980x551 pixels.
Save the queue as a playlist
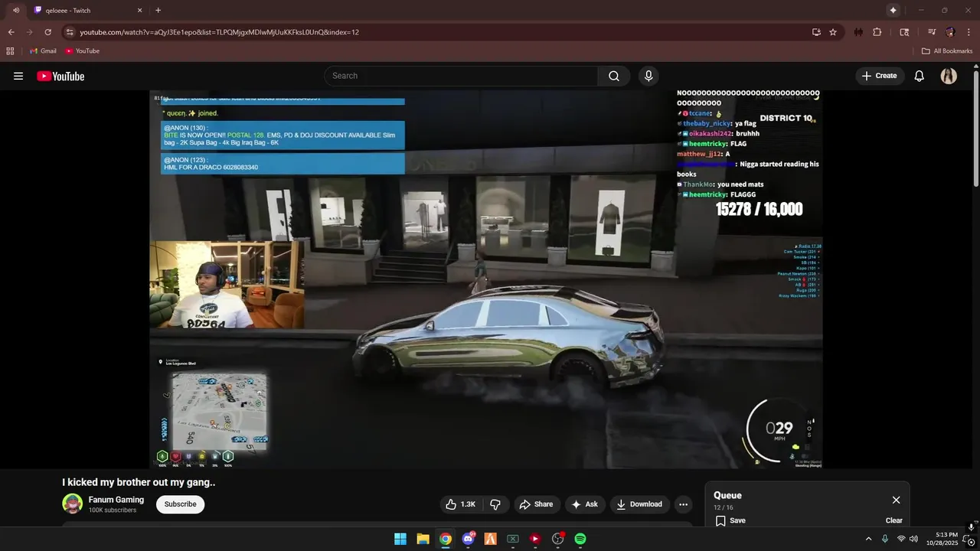point(730,520)
